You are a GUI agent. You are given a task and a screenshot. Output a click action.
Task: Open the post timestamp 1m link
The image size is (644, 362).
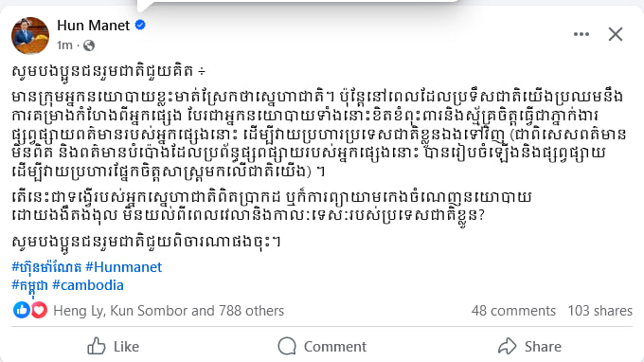(64, 45)
